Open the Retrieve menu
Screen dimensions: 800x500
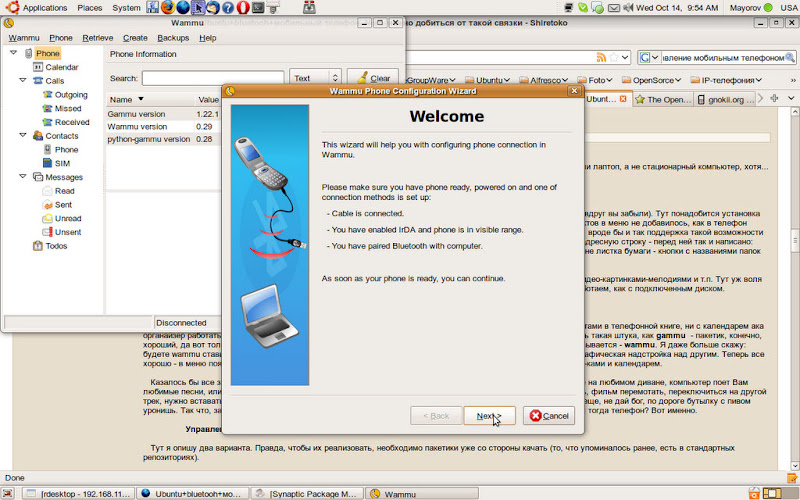[x=97, y=38]
